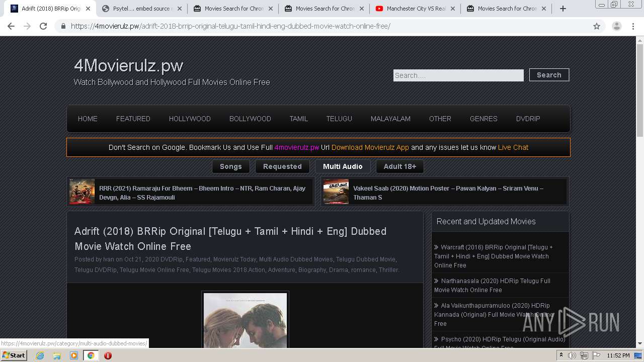The height and width of the screenshot is (362, 644).
Task: Open the TELUGU menu item
Action: [x=339, y=119]
